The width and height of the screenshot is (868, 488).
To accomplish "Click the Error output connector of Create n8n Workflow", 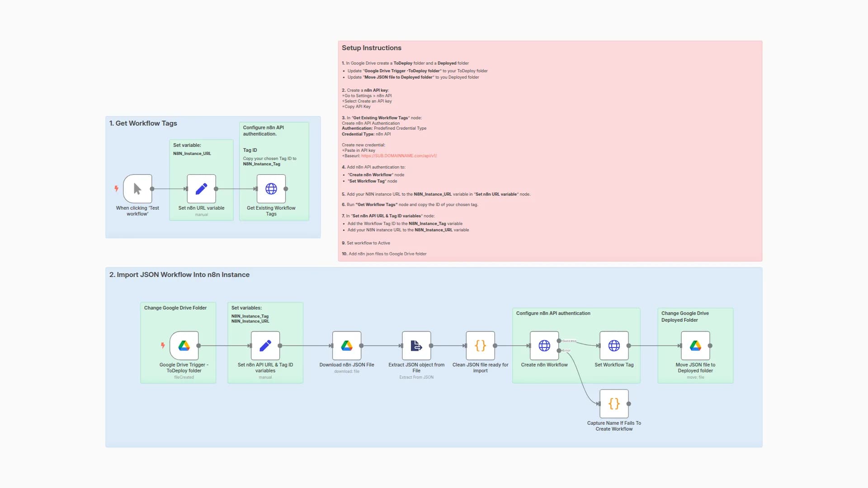I will (559, 351).
